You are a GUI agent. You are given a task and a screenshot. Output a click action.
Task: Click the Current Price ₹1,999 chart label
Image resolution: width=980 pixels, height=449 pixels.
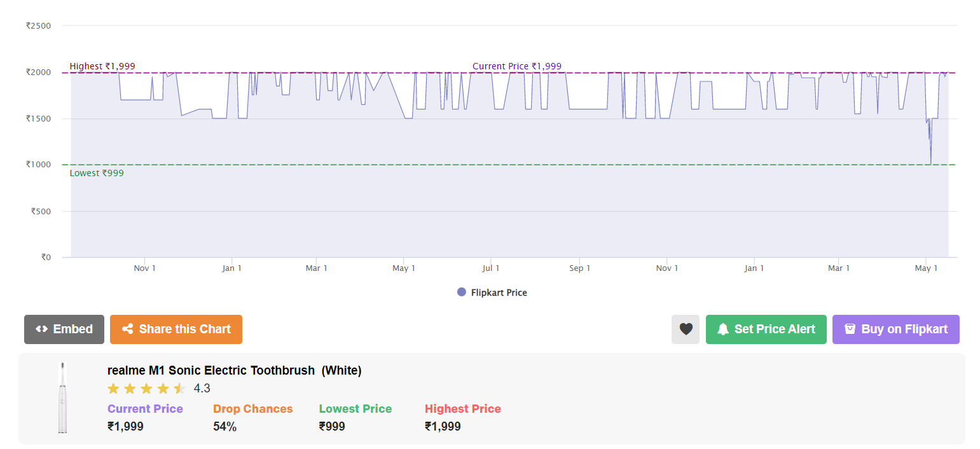[516, 66]
